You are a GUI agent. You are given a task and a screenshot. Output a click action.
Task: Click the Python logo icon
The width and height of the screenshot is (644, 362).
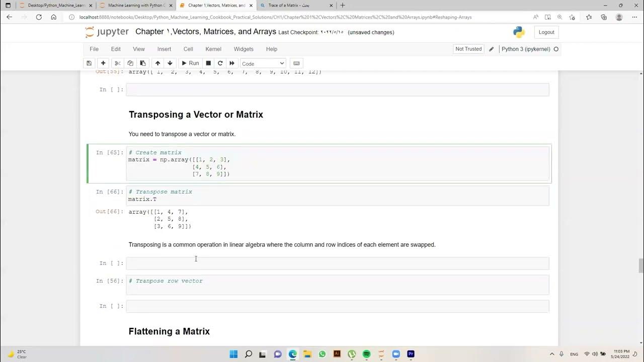(519, 32)
